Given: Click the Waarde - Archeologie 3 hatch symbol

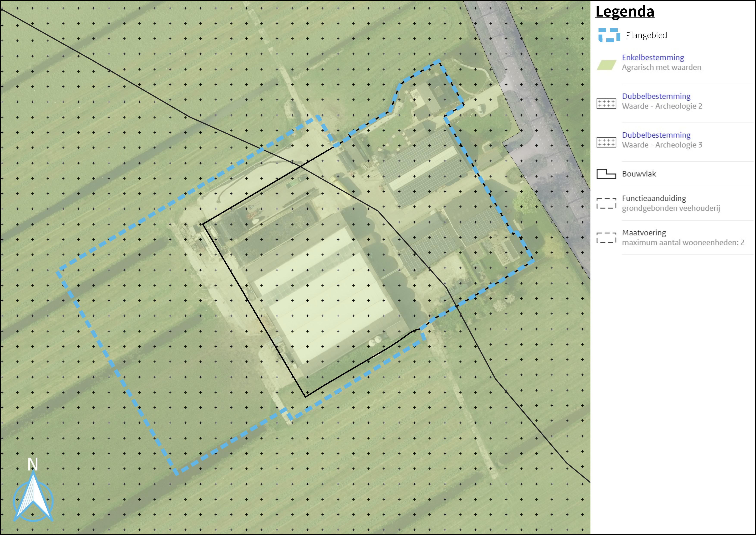Looking at the screenshot, I should [606, 142].
